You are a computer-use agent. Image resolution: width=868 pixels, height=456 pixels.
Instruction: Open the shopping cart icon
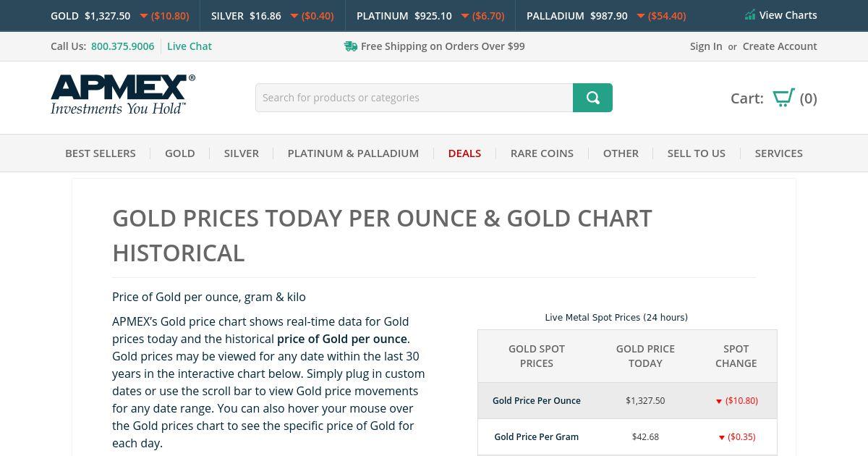783,98
